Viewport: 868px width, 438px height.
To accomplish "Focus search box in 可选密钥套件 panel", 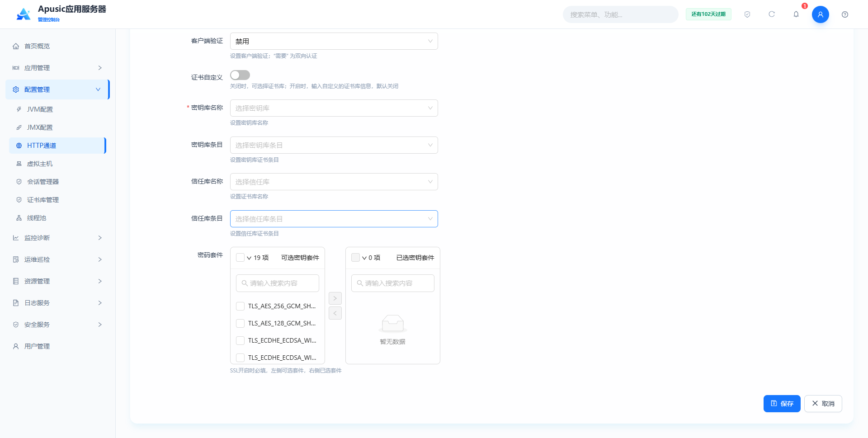I will point(278,283).
